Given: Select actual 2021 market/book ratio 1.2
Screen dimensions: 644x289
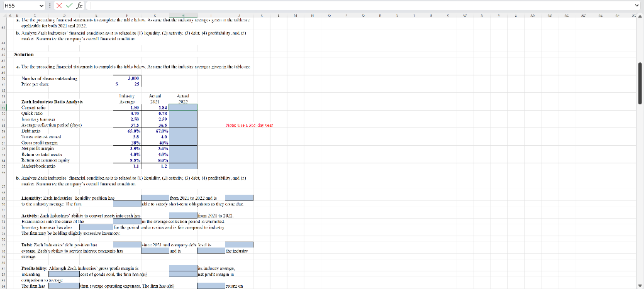Looking at the screenshot, I should [155, 166].
